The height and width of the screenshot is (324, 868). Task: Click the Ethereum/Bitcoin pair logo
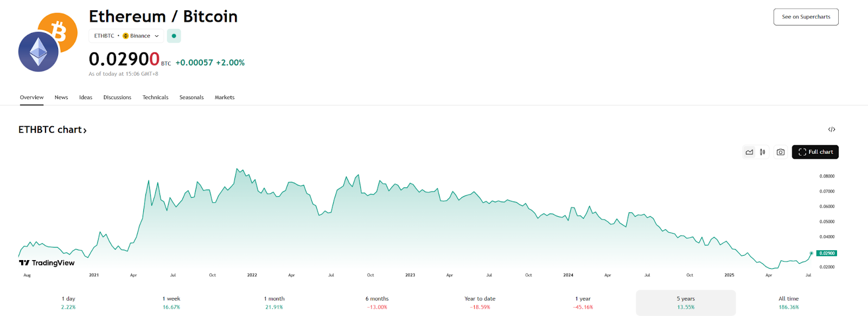click(x=48, y=42)
